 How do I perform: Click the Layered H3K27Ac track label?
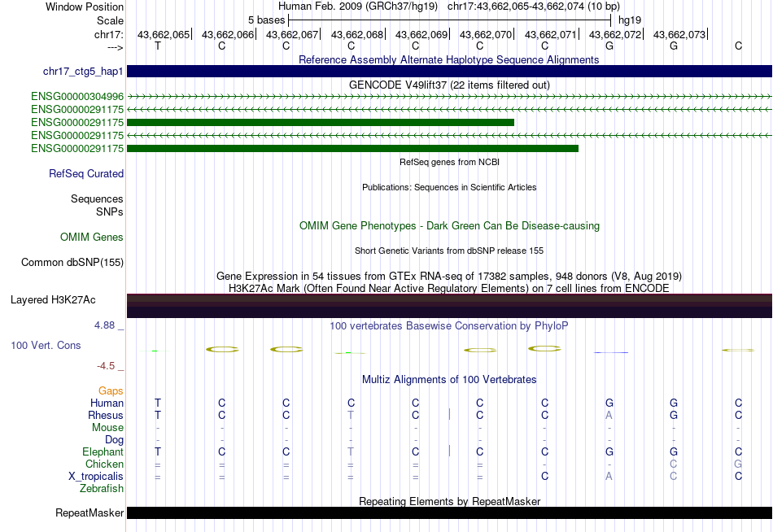53,300
